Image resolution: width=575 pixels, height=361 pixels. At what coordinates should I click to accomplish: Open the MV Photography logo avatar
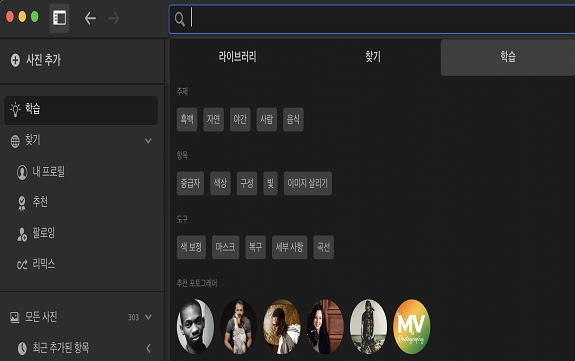[x=411, y=327]
